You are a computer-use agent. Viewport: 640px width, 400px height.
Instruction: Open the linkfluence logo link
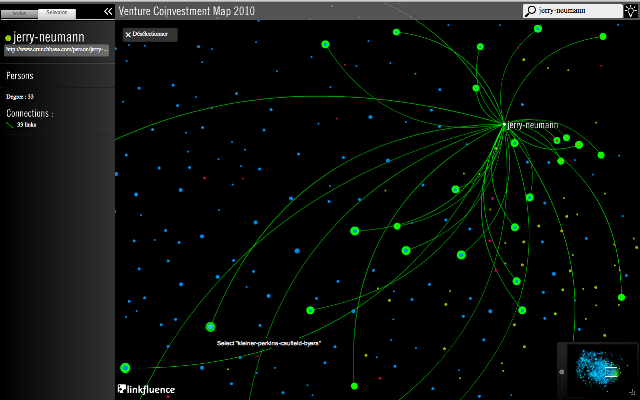click(x=146, y=389)
